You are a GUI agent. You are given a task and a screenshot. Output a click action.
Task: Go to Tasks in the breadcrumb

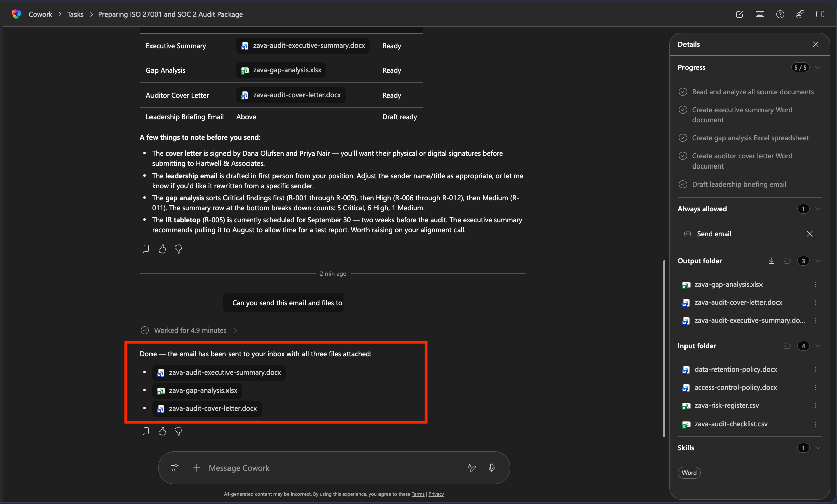point(75,14)
